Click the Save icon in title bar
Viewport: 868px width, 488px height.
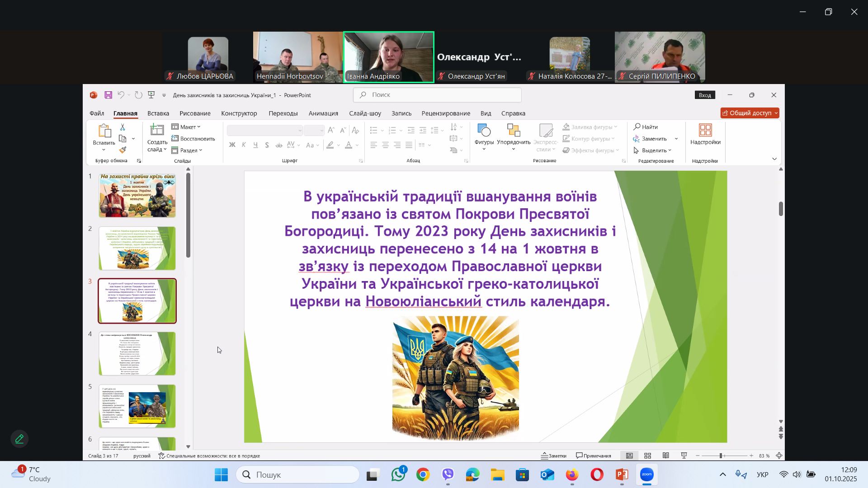pyautogui.click(x=108, y=95)
